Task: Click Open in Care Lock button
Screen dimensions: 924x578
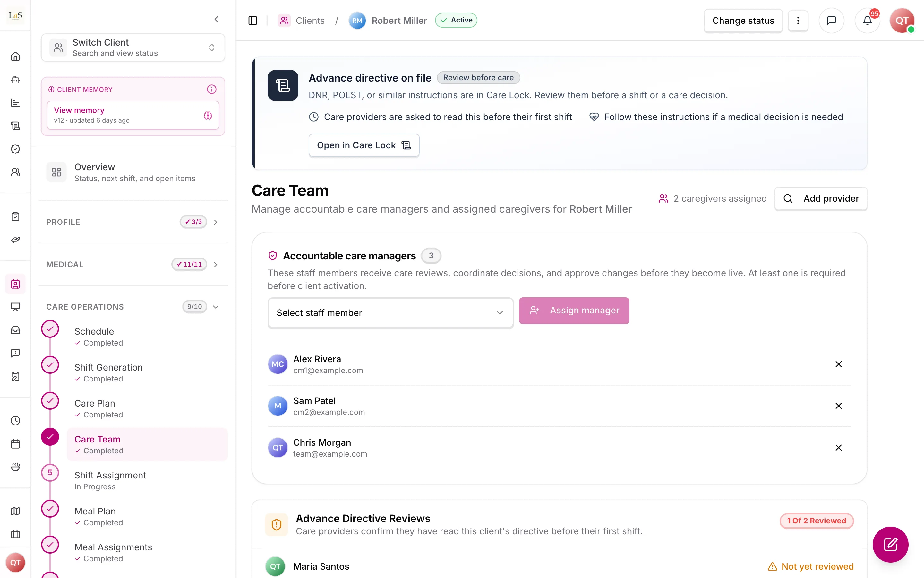Action: [x=364, y=145]
